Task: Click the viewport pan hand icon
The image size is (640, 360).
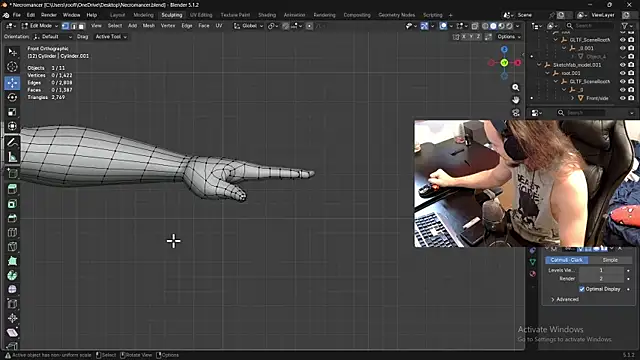Action: click(x=516, y=100)
